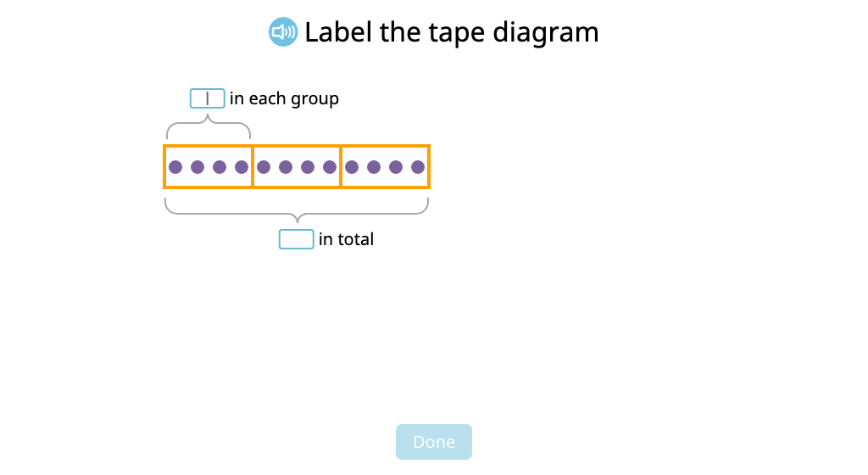Screen dimensions: 868x475
Task: Click the 'in each group' label text
Action: click(284, 98)
